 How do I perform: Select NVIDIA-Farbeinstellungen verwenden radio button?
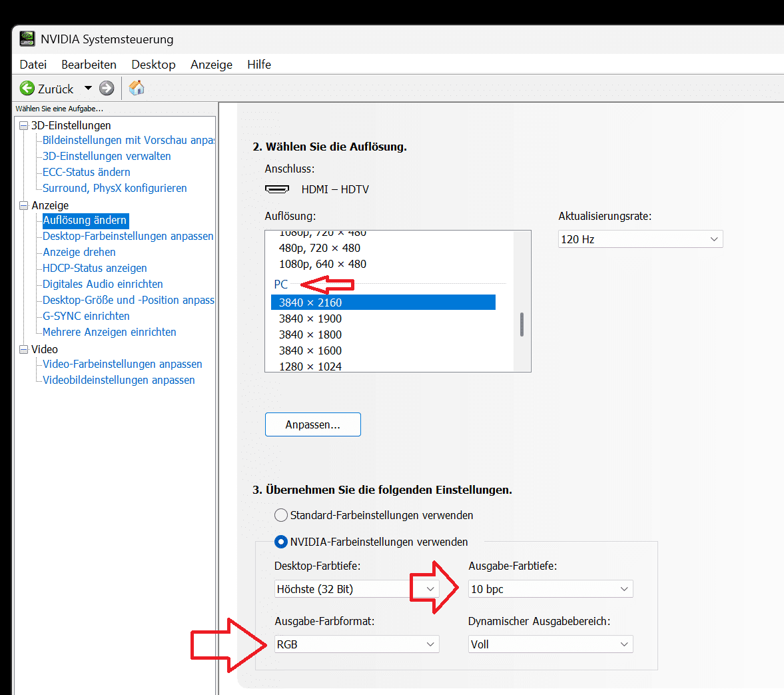(281, 542)
